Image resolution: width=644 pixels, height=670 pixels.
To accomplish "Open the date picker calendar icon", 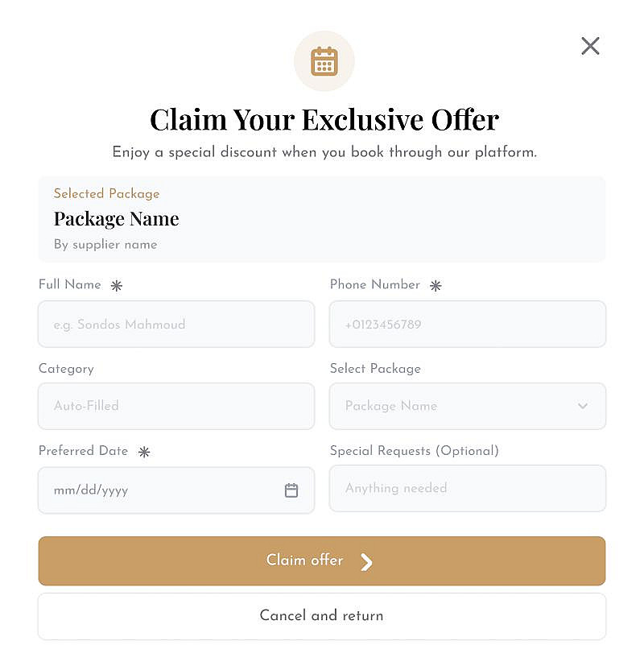I will pos(291,490).
